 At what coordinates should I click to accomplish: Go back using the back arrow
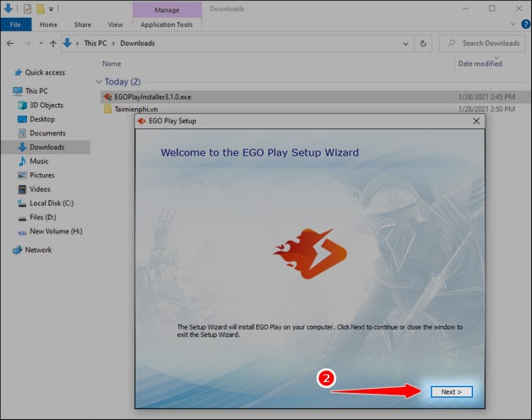[10, 43]
